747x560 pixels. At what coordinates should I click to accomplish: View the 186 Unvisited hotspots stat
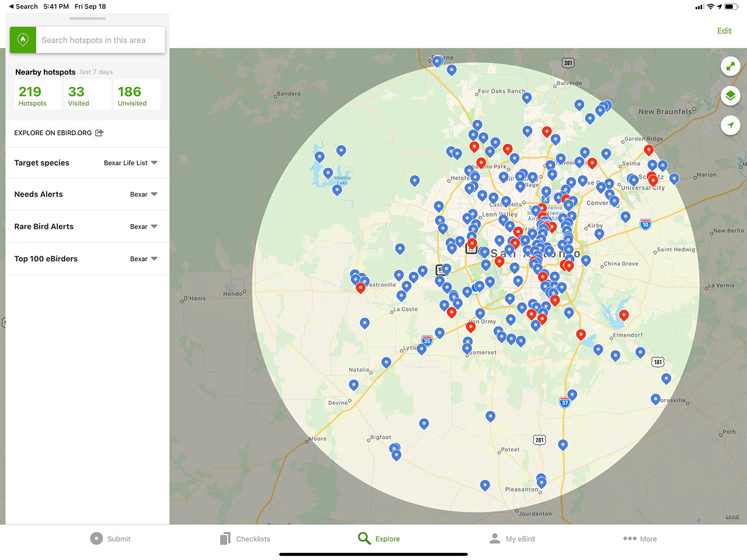pyautogui.click(x=136, y=94)
